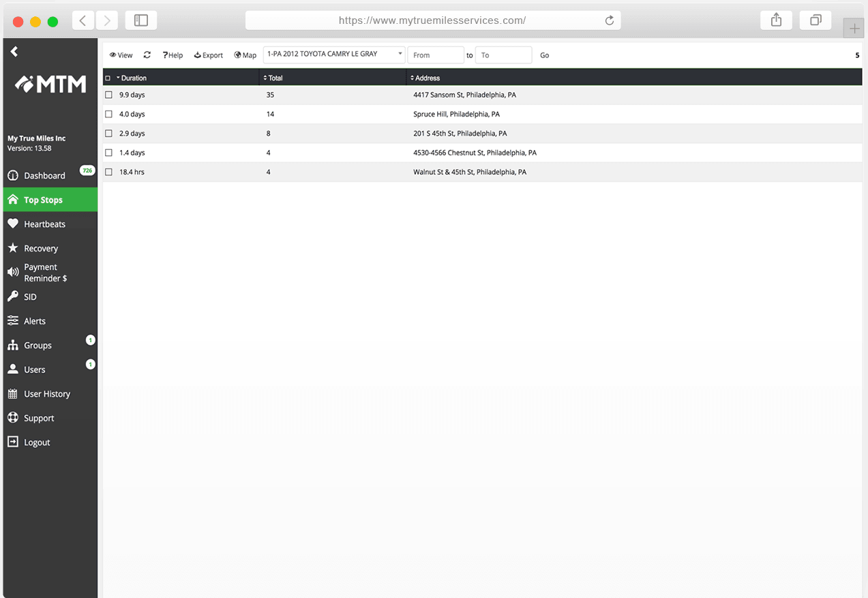The image size is (868, 598).
Task: Click Logout arrow icon
Action: point(13,442)
